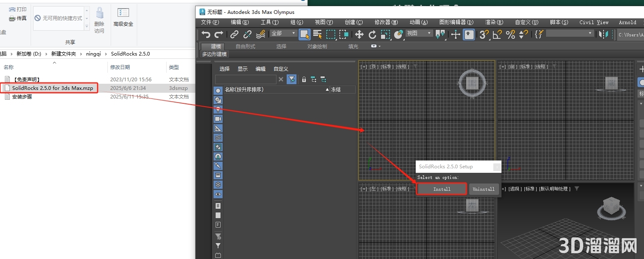This screenshot has height=259, width=644.
Task: Open Scene Explorer 选择 menu
Action: tap(225, 69)
